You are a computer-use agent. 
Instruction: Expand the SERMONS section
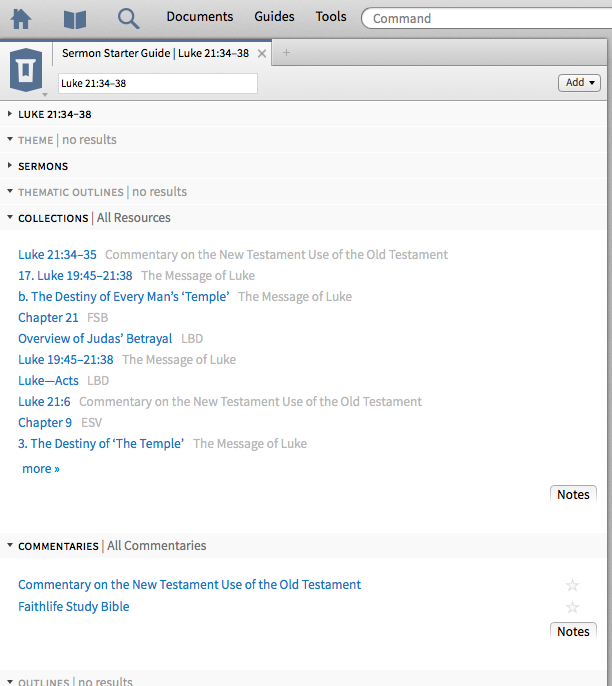point(10,165)
